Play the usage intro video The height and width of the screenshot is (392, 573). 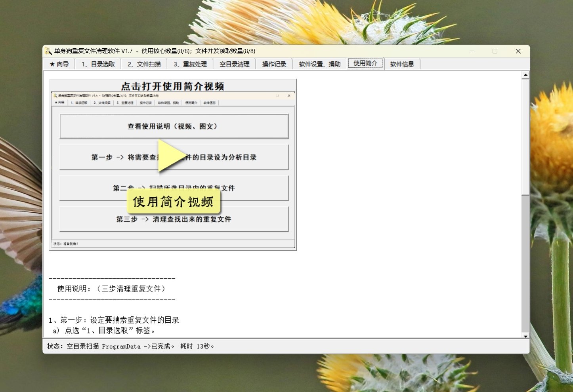point(171,156)
